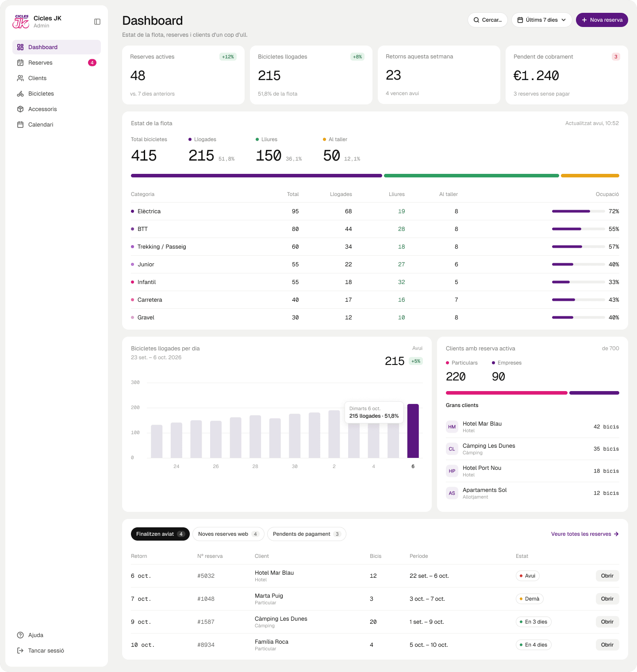Open reservation #1048 with Obrir
Viewport: 637px width, 672px height.
point(607,599)
